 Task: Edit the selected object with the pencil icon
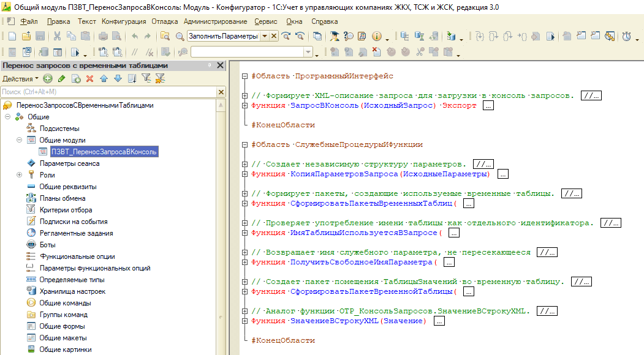coord(62,78)
